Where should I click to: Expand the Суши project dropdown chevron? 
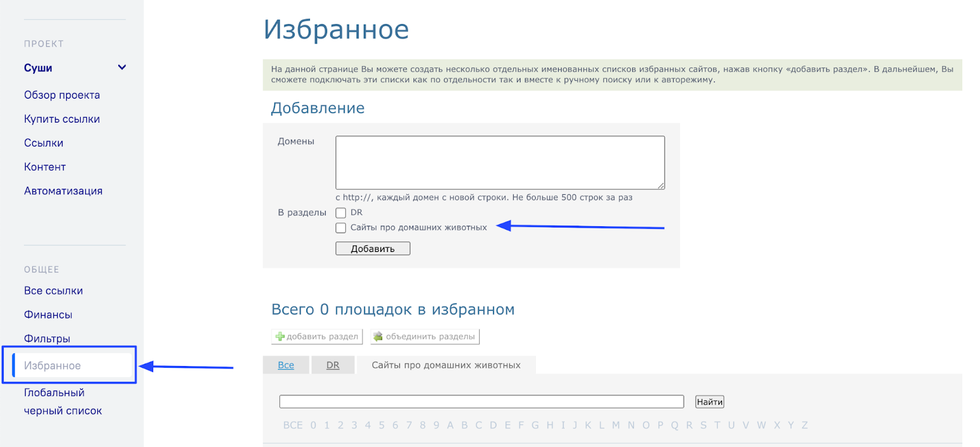point(122,67)
